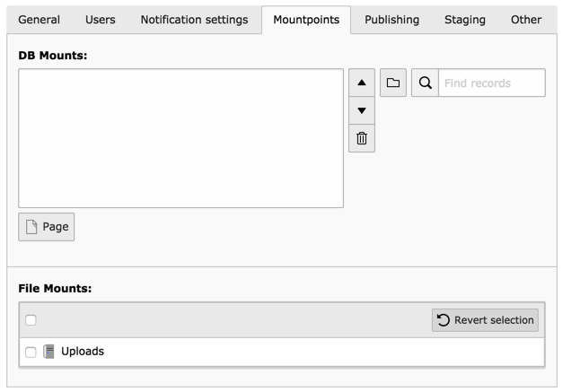The image size is (563, 392).
Task: Move selected DB mount down
Action: (x=361, y=111)
